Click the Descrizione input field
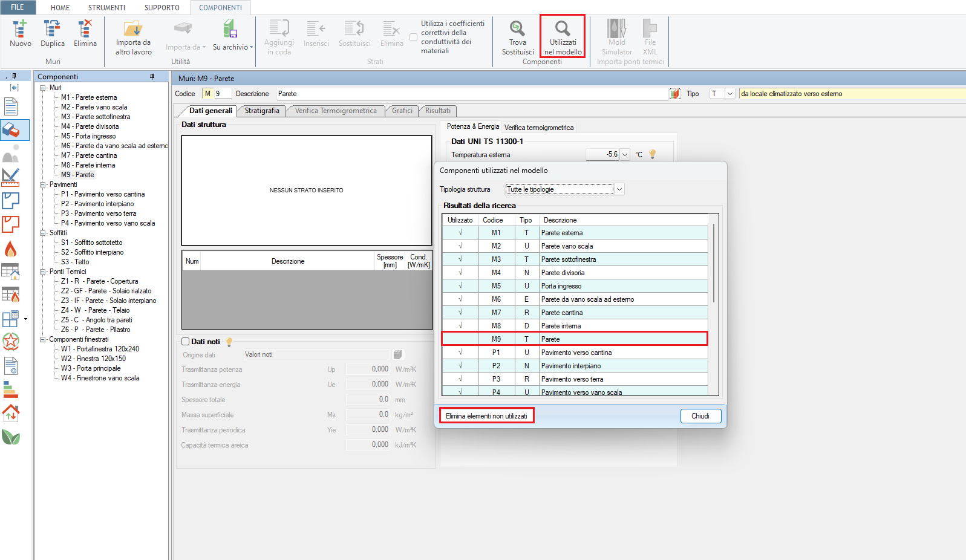 coord(472,94)
